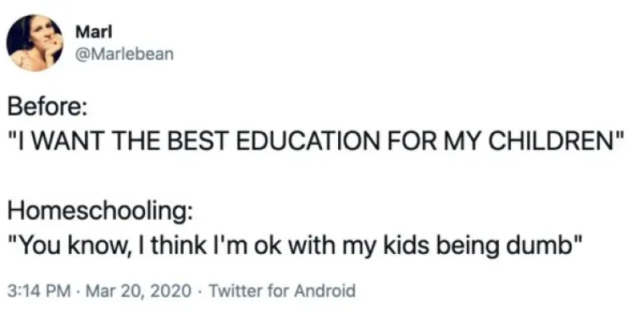The image size is (644, 314).
Task: Open the Twitter for Android source link
Action: [281, 291]
